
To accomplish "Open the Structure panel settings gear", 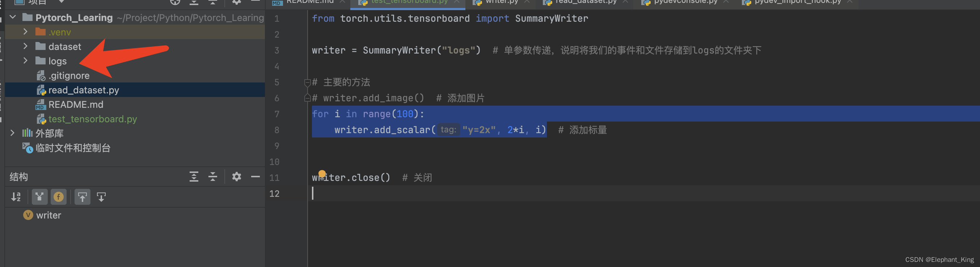I will click(237, 177).
